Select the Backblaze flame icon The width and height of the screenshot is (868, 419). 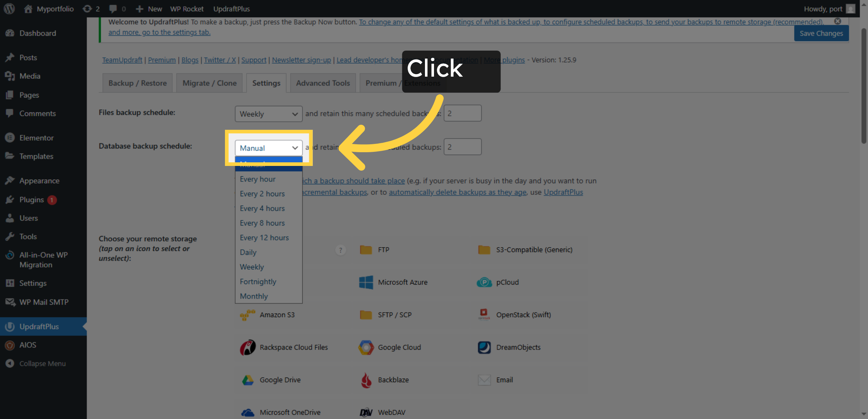point(366,380)
